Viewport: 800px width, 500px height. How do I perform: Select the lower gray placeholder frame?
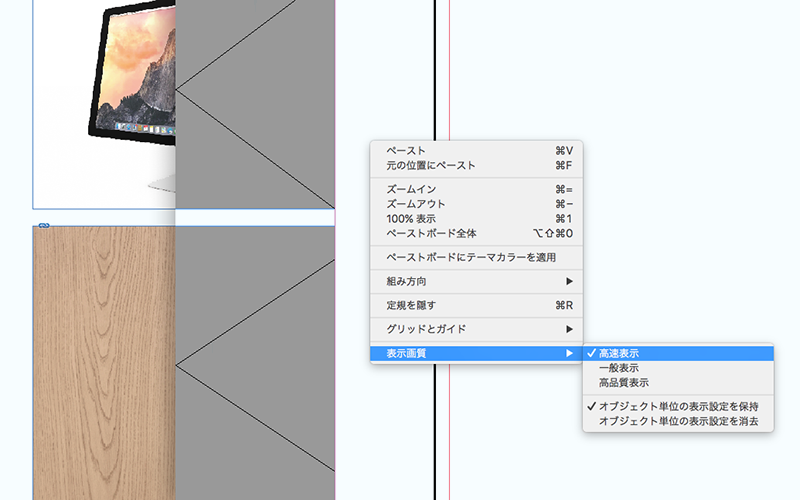coord(255,363)
